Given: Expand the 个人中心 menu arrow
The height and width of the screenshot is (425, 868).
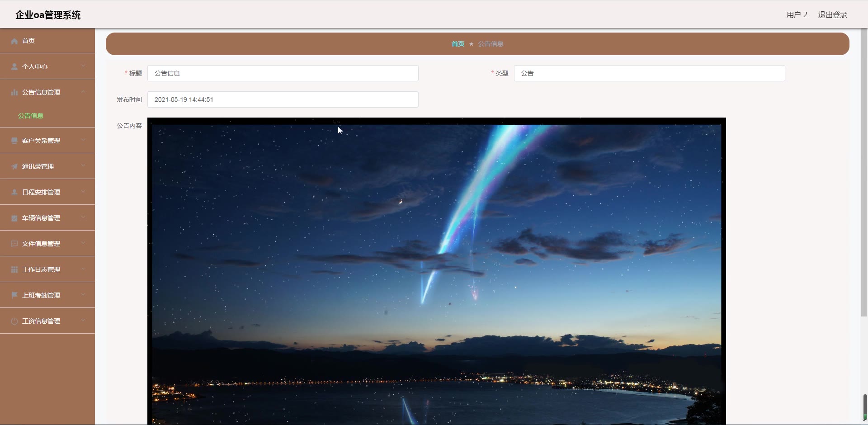Looking at the screenshot, I should [83, 66].
